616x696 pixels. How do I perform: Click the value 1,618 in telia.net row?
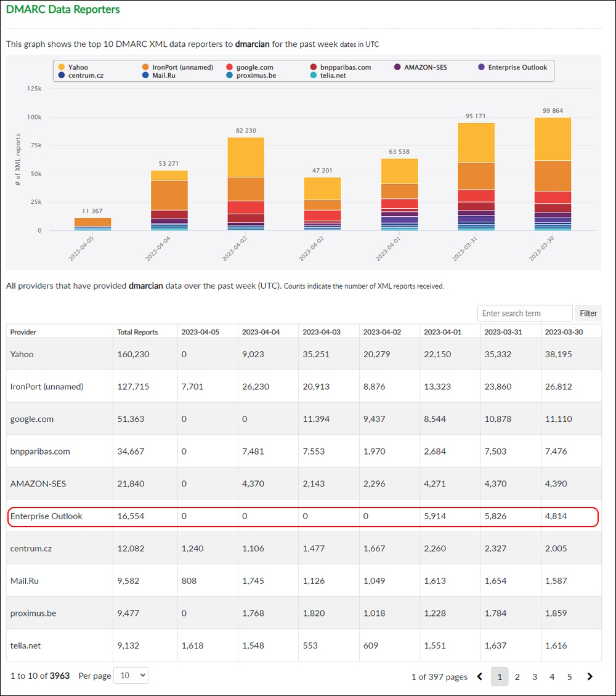tap(192, 646)
